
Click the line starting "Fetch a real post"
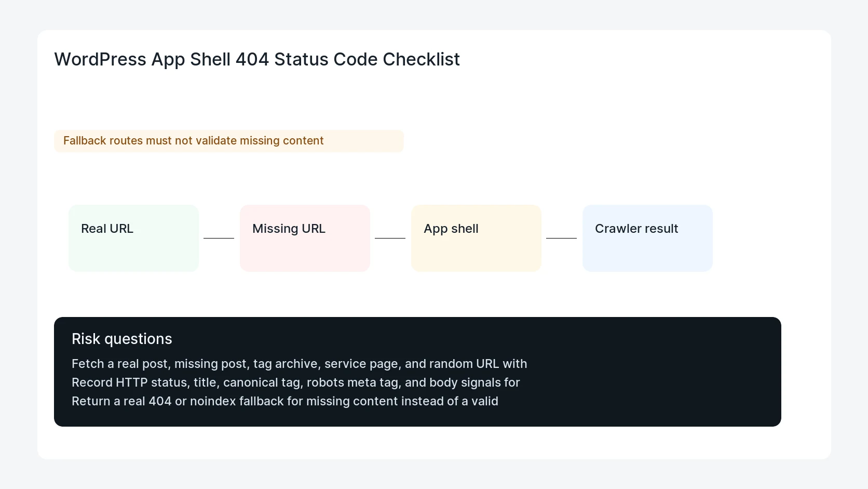coord(300,364)
